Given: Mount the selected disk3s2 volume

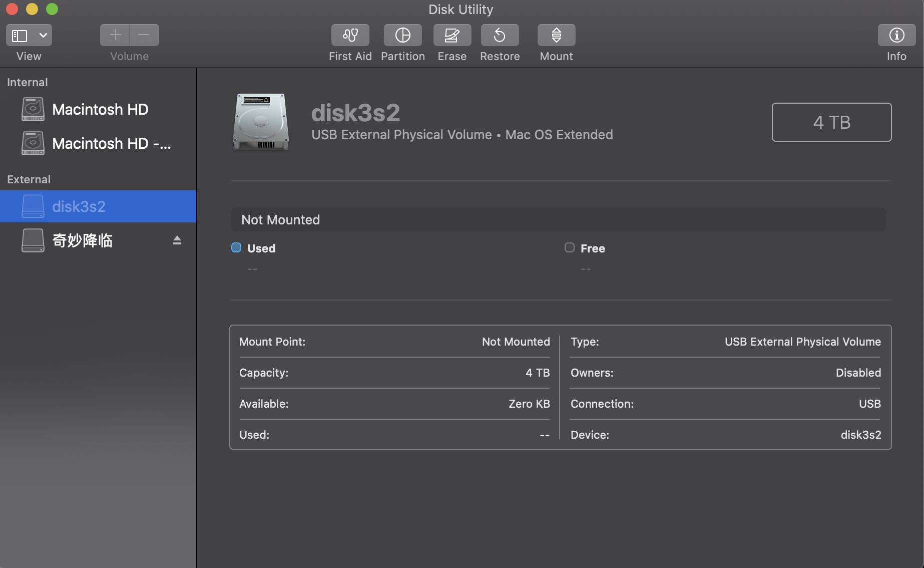Looking at the screenshot, I should pyautogui.click(x=556, y=35).
